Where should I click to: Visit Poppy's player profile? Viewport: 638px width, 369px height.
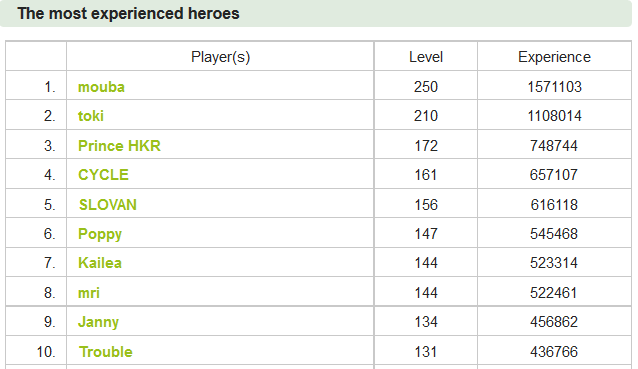(100, 234)
